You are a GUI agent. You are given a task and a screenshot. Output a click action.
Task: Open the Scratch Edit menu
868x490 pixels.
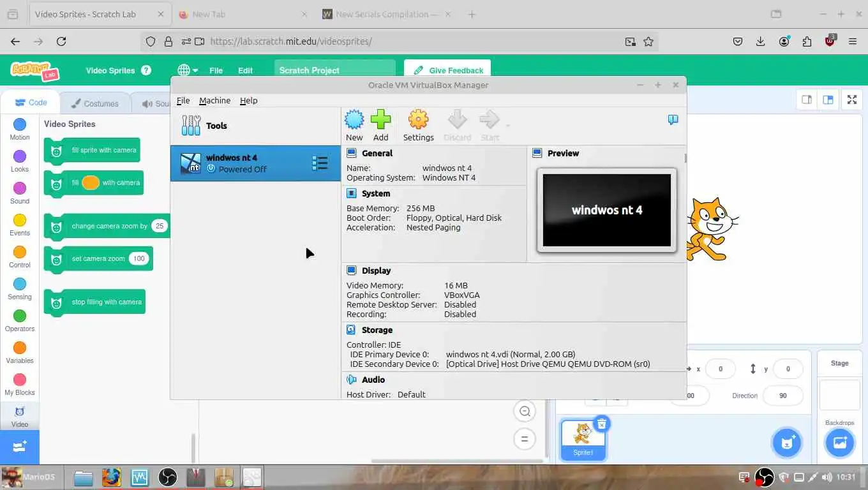(x=245, y=70)
